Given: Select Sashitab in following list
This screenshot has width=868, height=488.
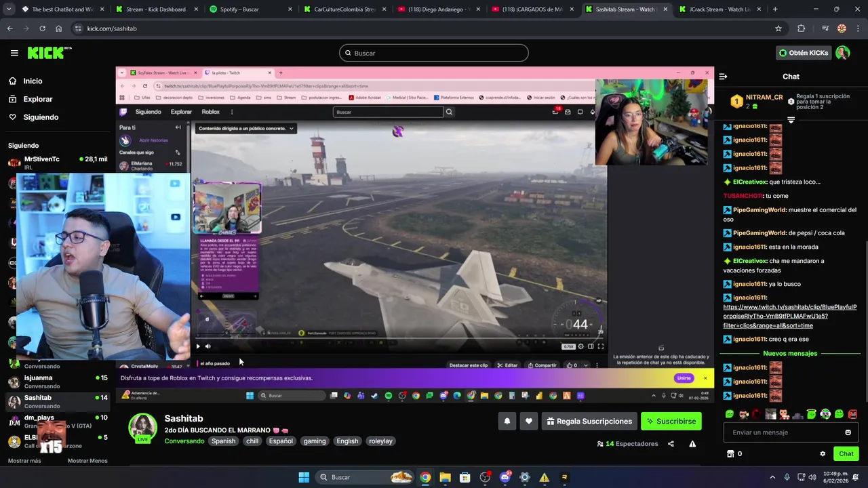Looking at the screenshot, I should (x=58, y=401).
